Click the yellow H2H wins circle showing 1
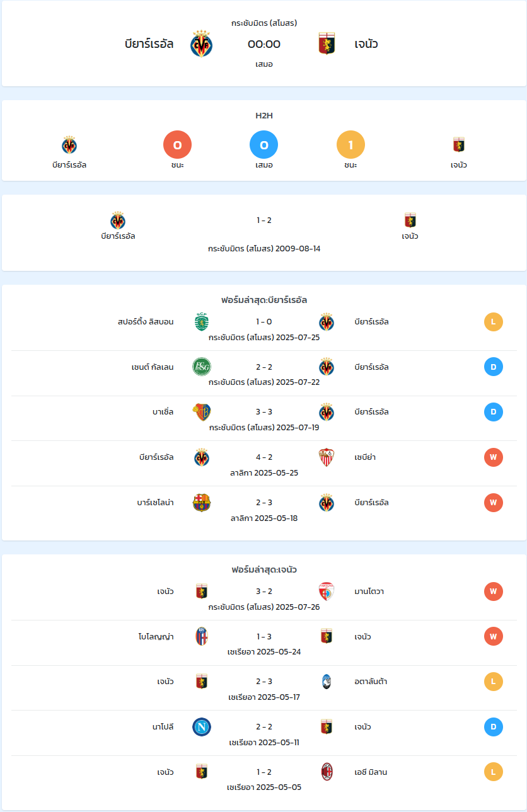Screen dimensions: 527x812 coord(350,145)
